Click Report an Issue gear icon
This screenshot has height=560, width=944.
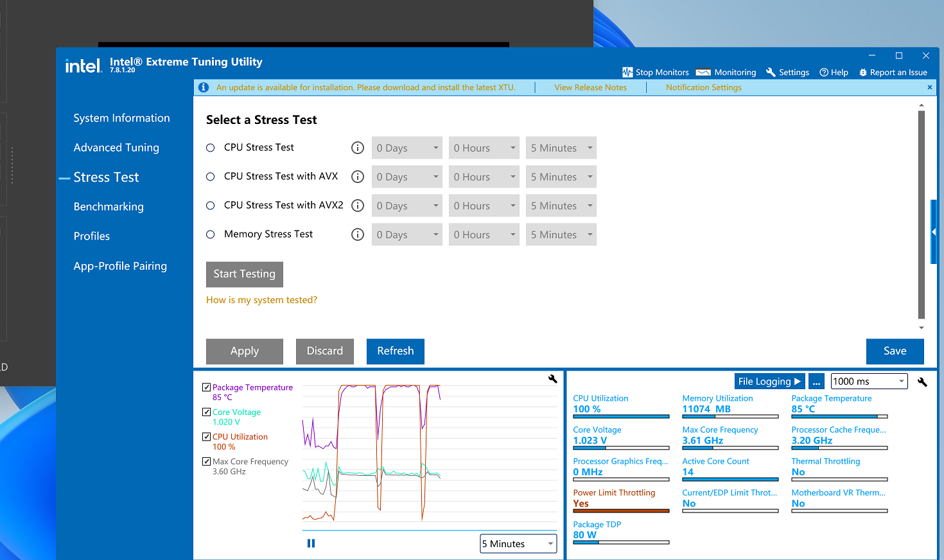[x=863, y=73]
